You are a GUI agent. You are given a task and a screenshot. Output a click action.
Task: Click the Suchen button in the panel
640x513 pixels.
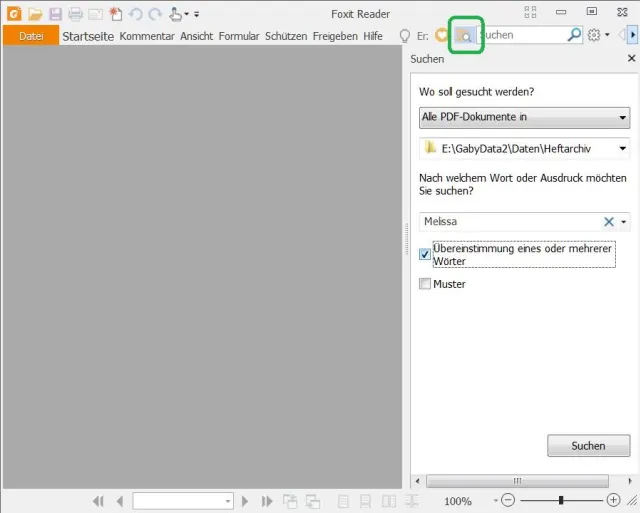point(589,446)
